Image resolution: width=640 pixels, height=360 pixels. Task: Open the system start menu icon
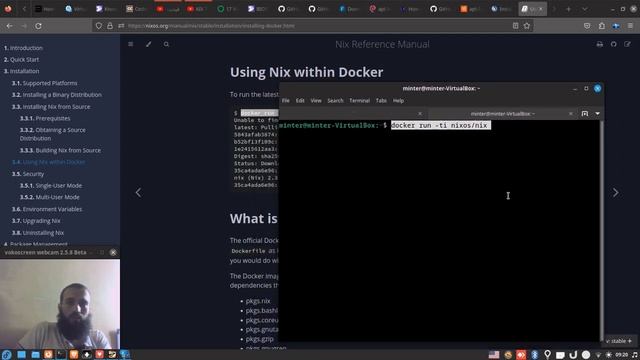[x=7, y=355]
